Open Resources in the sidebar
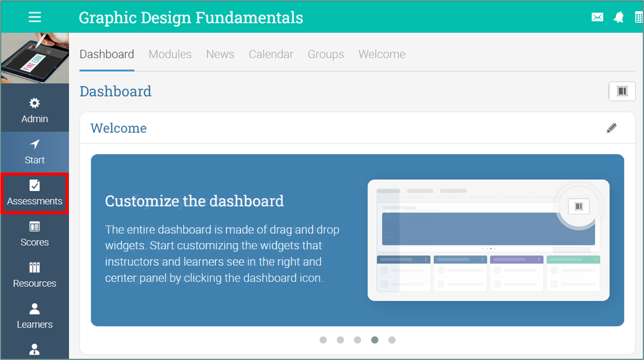Screen dimensions: 644x360 coord(35,275)
